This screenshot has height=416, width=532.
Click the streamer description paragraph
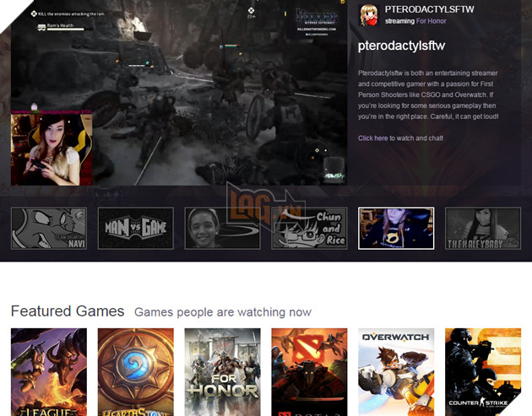pyautogui.click(x=428, y=95)
